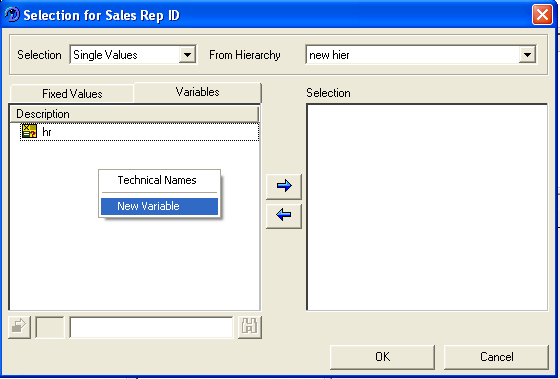Image resolution: width=560 pixels, height=379 pixels.
Task: Open the Selection type dropdown arrow
Action: pos(187,55)
